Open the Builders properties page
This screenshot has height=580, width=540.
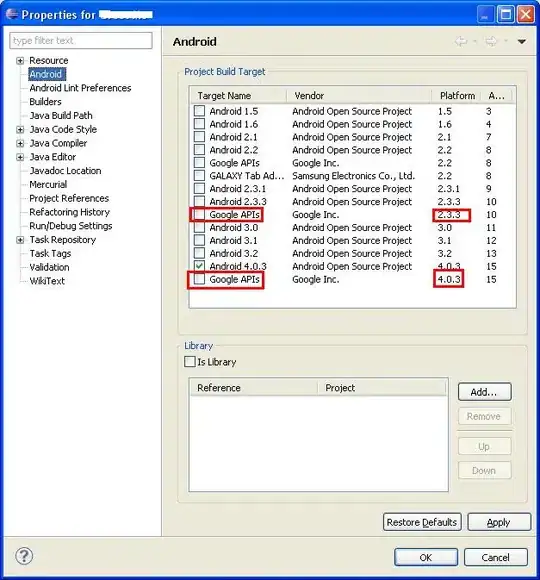(x=45, y=102)
